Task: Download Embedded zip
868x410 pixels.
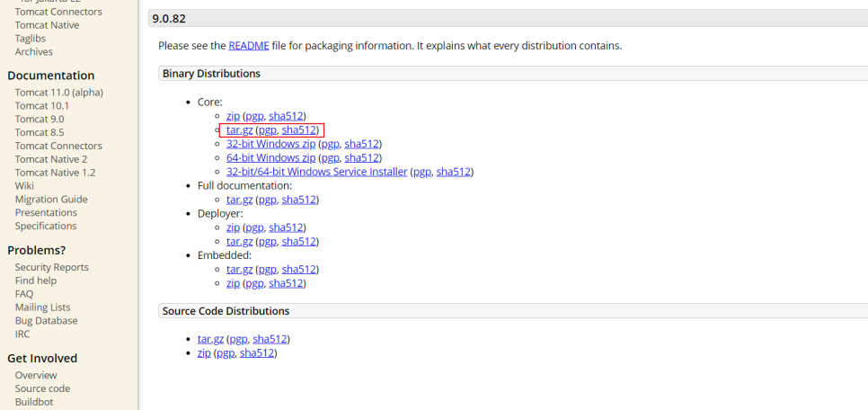Action: 233,284
